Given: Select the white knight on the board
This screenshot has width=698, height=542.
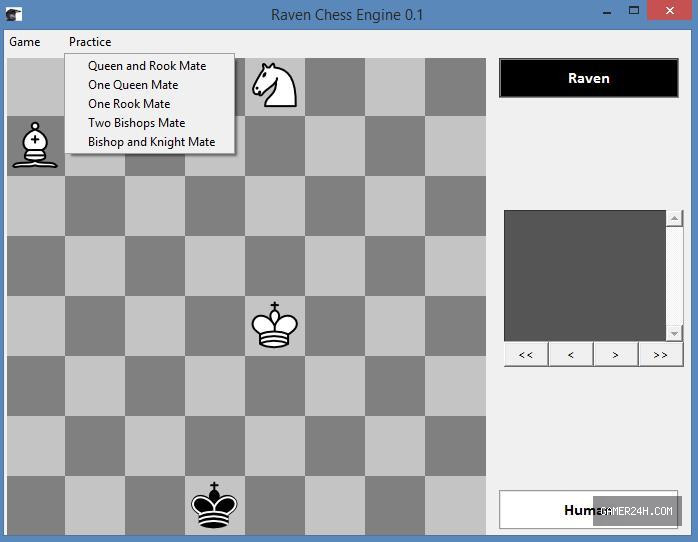Looking at the screenshot, I should [275, 85].
